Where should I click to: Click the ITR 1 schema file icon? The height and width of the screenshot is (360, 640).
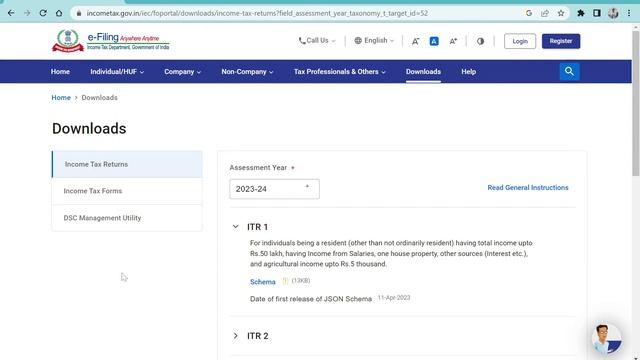click(285, 281)
